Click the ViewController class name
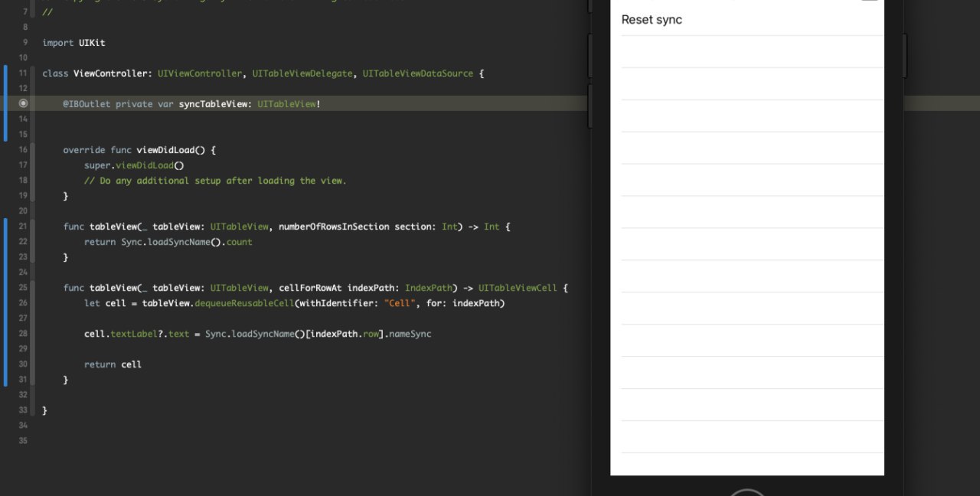This screenshot has height=496, width=980. click(112, 73)
